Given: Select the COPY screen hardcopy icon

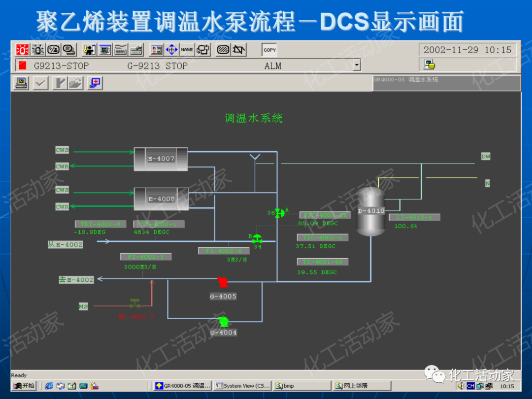Looking at the screenshot, I should (x=269, y=49).
